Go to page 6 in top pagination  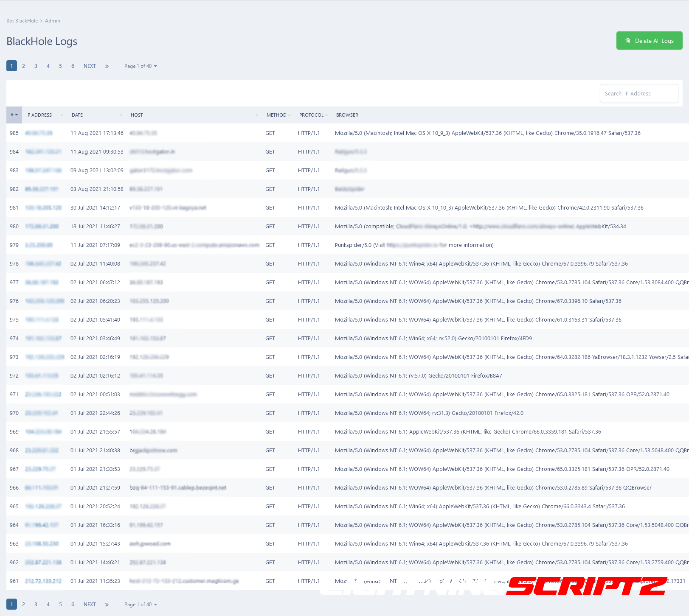(x=73, y=66)
